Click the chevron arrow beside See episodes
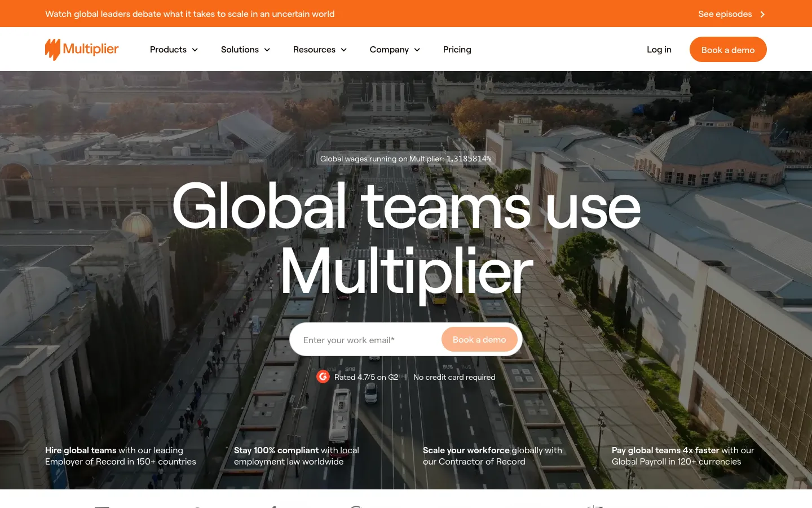The height and width of the screenshot is (508, 812). click(762, 14)
